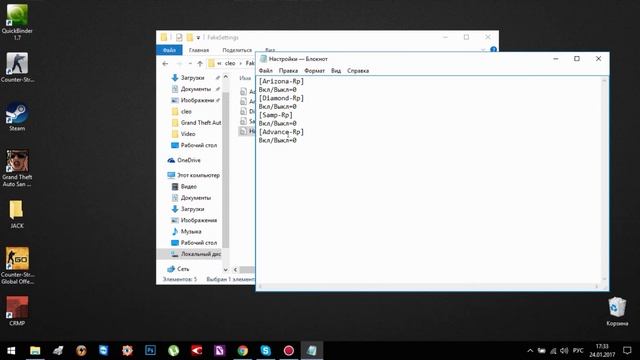
Task: Switch to Поделиться tab in Explorer
Action: click(237, 50)
